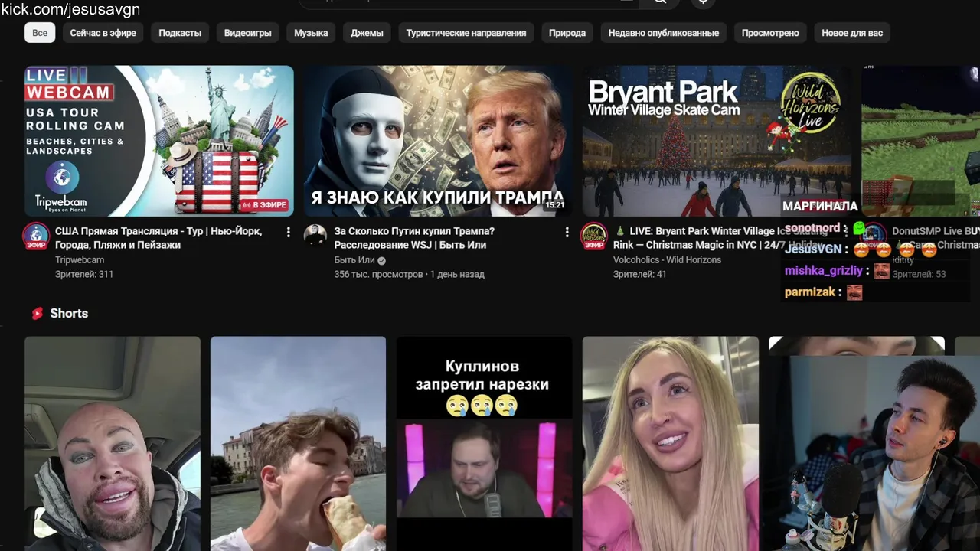Open three-dot menu for США Прямая Трансляция video
The height and width of the screenshot is (551, 980).
coord(288,232)
